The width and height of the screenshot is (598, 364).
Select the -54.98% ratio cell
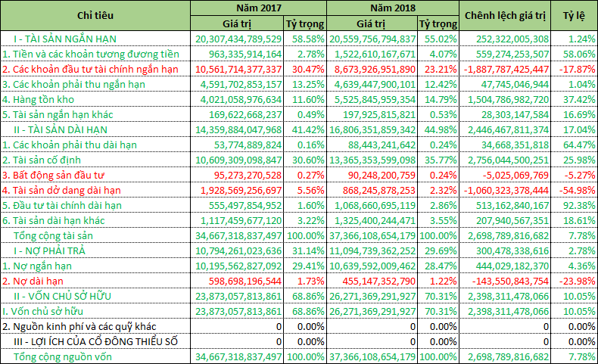coord(573,190)
